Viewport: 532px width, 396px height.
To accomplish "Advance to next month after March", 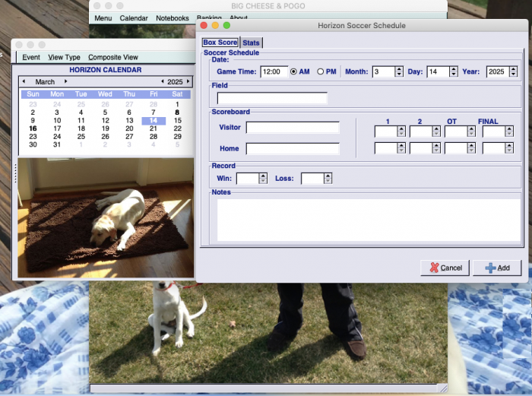I will point(66,81).
